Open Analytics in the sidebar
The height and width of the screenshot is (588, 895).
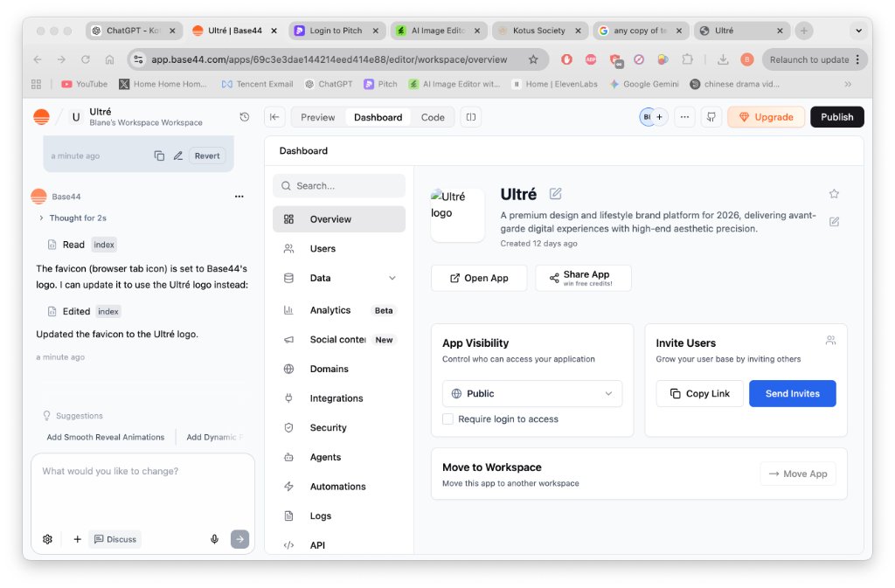[330, 310]
